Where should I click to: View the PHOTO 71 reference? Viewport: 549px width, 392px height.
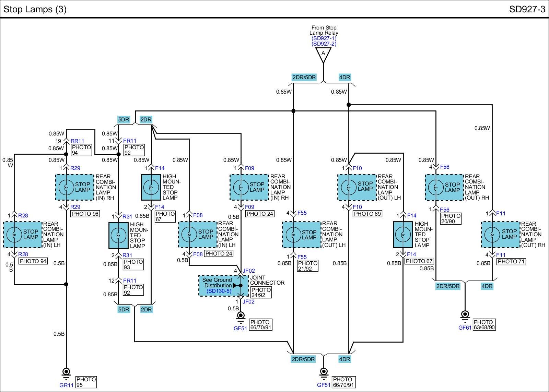[x=511, y=261]
